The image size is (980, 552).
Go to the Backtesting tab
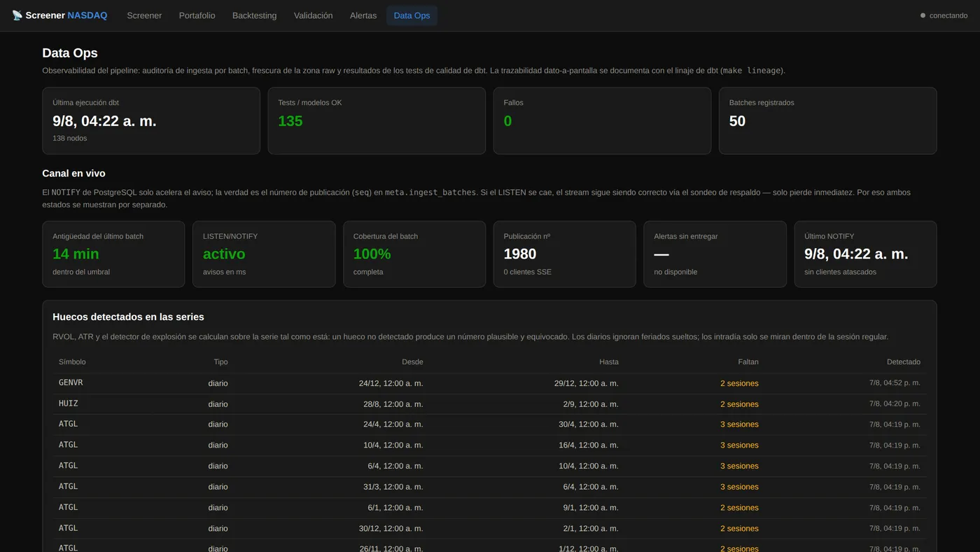pos(254,15)
